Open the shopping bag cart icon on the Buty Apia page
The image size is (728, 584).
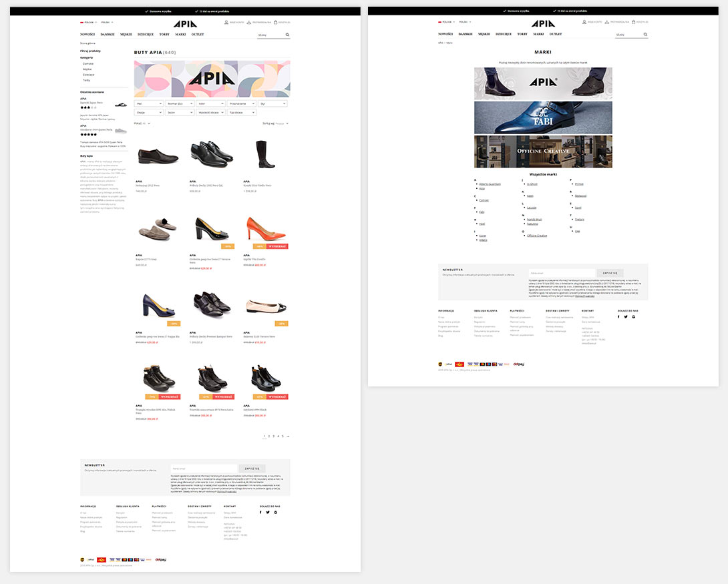pos(275,22)
